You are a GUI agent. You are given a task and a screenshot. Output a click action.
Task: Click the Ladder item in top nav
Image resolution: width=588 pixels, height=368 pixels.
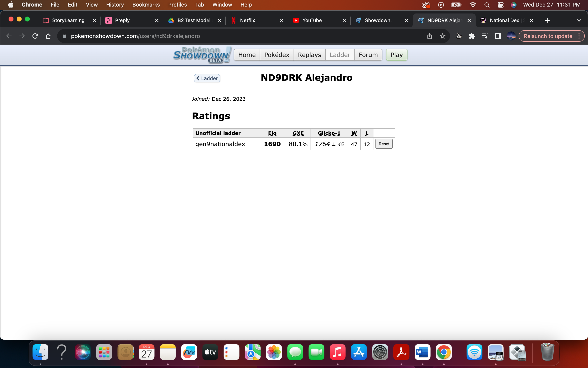pos(340,55)
